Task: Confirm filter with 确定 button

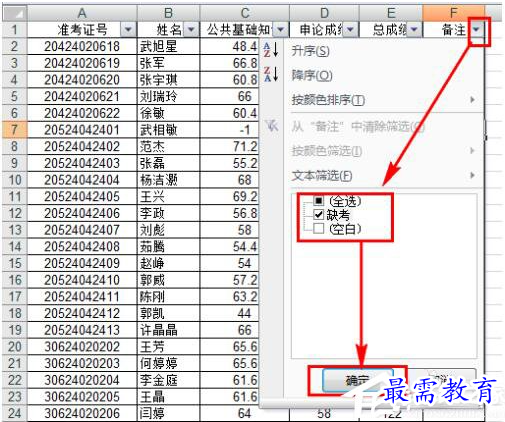Action: click(x=358, y=380)
